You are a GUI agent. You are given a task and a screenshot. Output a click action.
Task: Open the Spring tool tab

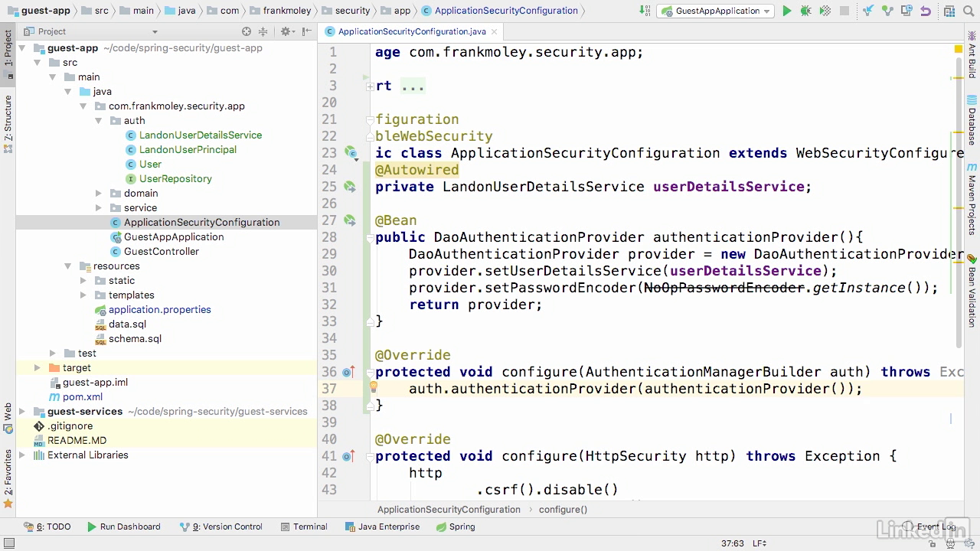coord(456,527)
